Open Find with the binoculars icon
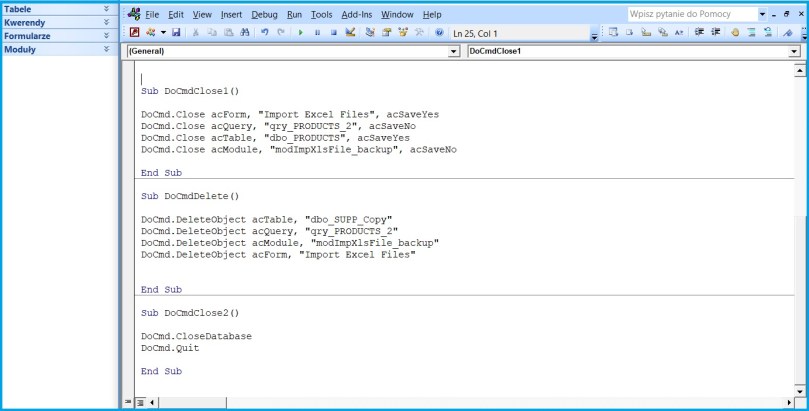This screenshot has height=411, width=809. [x=246, y=33]
